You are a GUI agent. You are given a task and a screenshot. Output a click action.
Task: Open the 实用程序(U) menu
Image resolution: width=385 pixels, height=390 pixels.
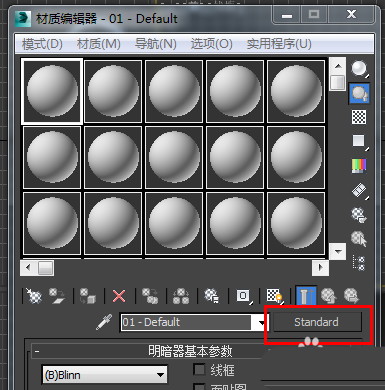(279, 44)
